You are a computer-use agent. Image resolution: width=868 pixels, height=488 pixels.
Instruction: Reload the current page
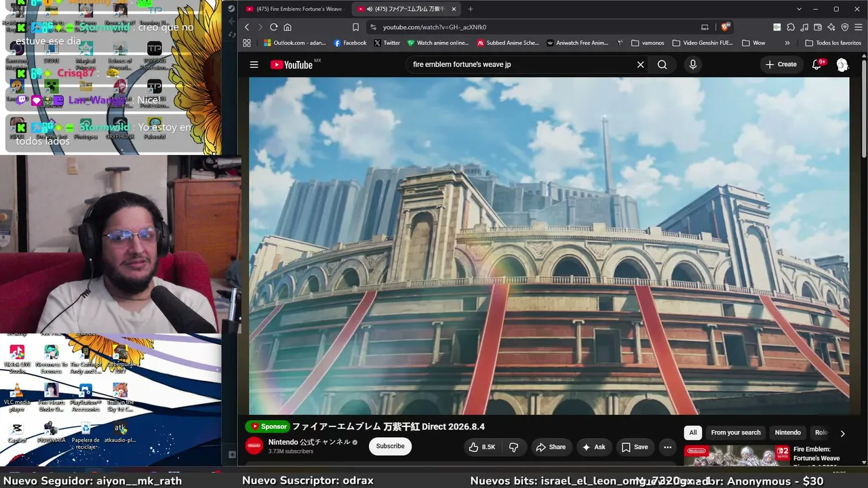(273, 27)
